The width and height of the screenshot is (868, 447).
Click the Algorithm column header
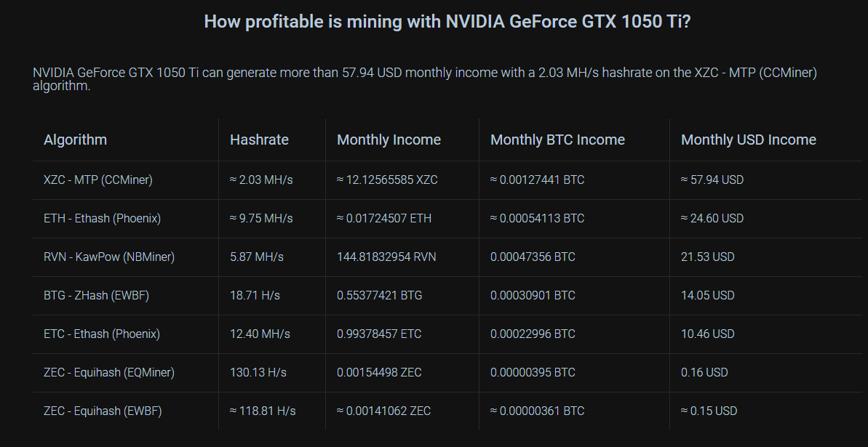pos(75,140)
